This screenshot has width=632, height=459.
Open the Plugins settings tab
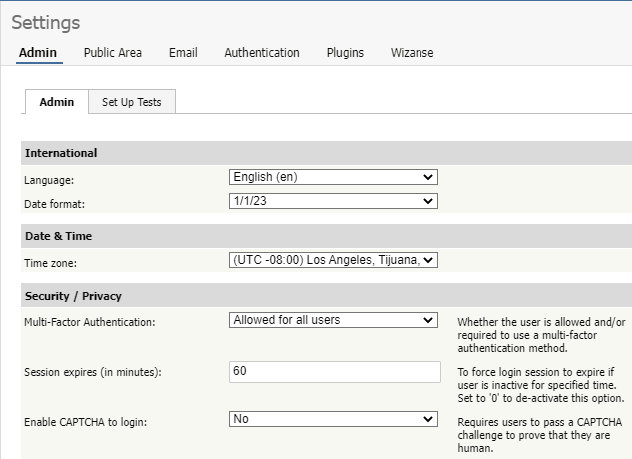point(345,53)
